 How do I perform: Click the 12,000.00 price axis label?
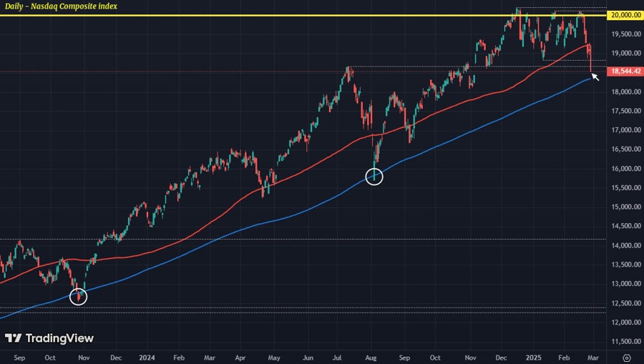click(624, 323)
